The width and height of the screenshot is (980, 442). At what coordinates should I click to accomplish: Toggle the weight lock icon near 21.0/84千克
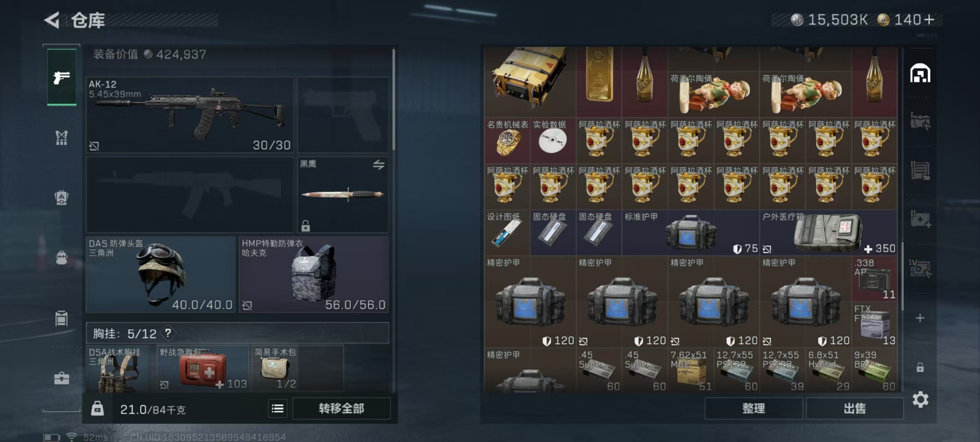tap(97, 408)
